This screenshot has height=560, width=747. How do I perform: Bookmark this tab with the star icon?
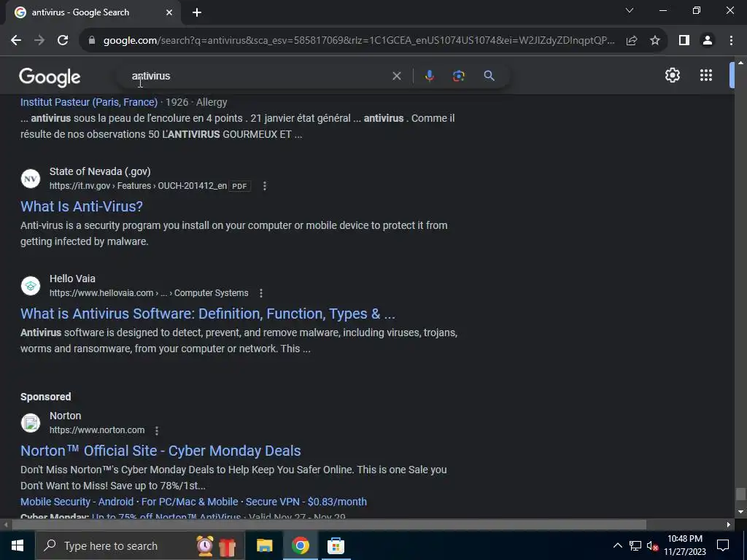click(x=655, y=41)
